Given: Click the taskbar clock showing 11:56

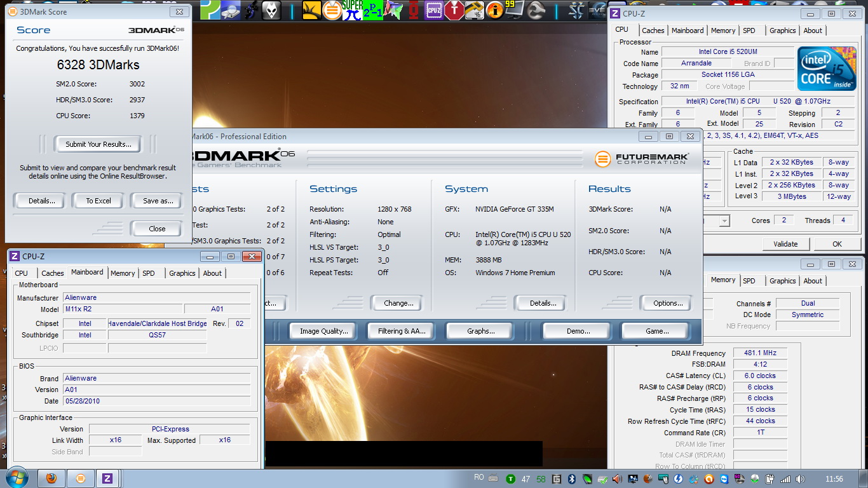Looking at the screenshot, I should (x=834, y=479).
